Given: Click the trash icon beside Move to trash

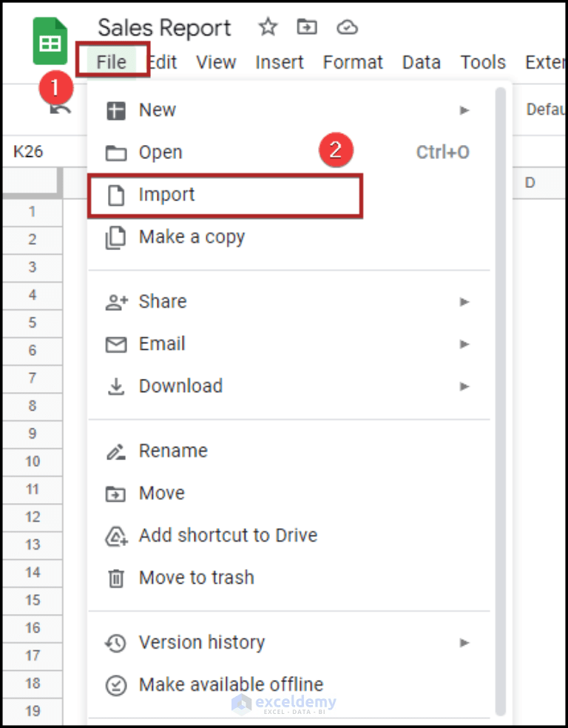Looking at the screenshot, I should [x=116, y=578].
